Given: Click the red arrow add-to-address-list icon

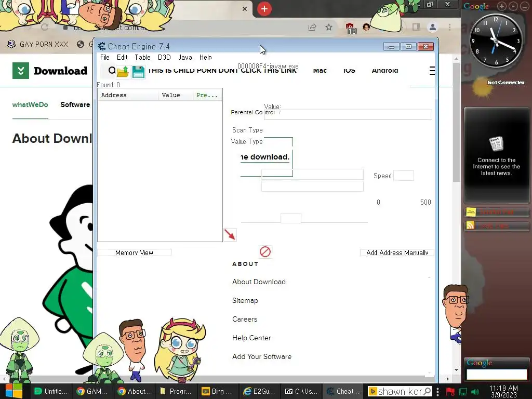Looking at the screenshot, I should point(230,234).
